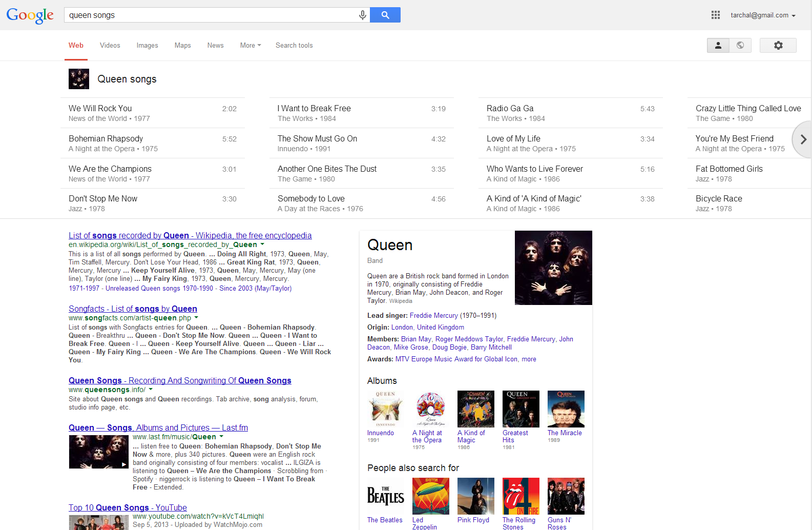
Task: Select Love of My Life song
Action: (x=571, y=143)
